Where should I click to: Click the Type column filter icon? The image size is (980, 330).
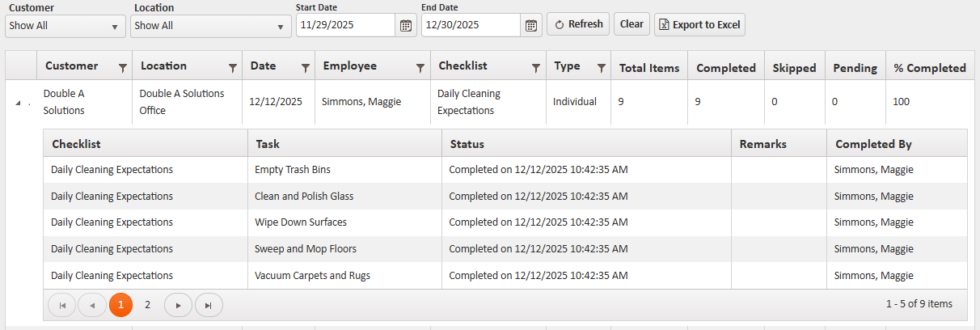point(601,68)
